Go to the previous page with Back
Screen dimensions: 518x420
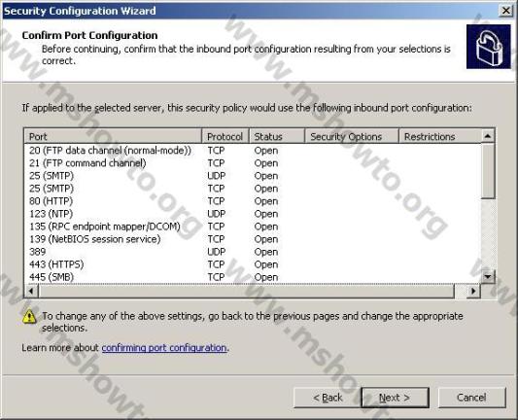tap(328, 398)
